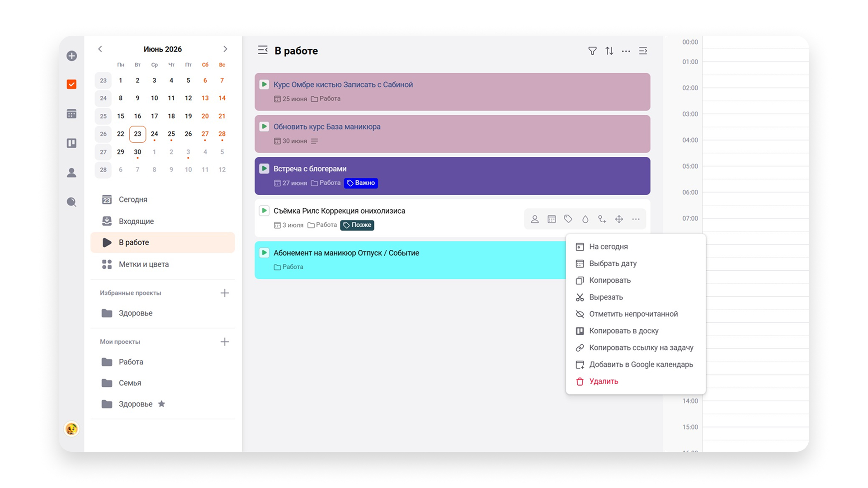Toggle status of Абонемент на маникюр task
The height and width of the screenshot is (488, 868).
(x=264, y=253)
